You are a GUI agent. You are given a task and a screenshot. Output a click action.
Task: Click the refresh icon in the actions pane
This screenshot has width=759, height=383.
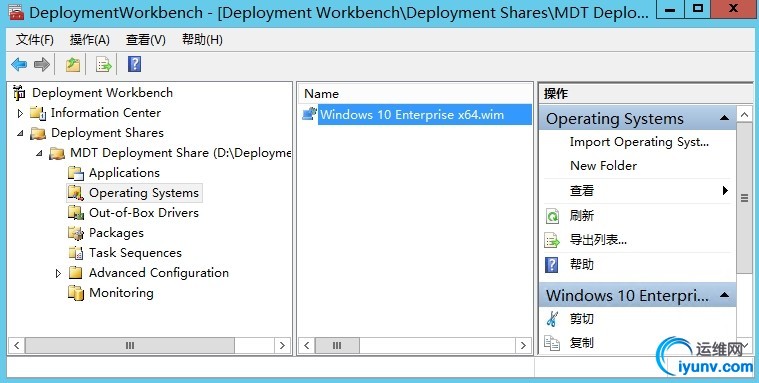point(552,216)
